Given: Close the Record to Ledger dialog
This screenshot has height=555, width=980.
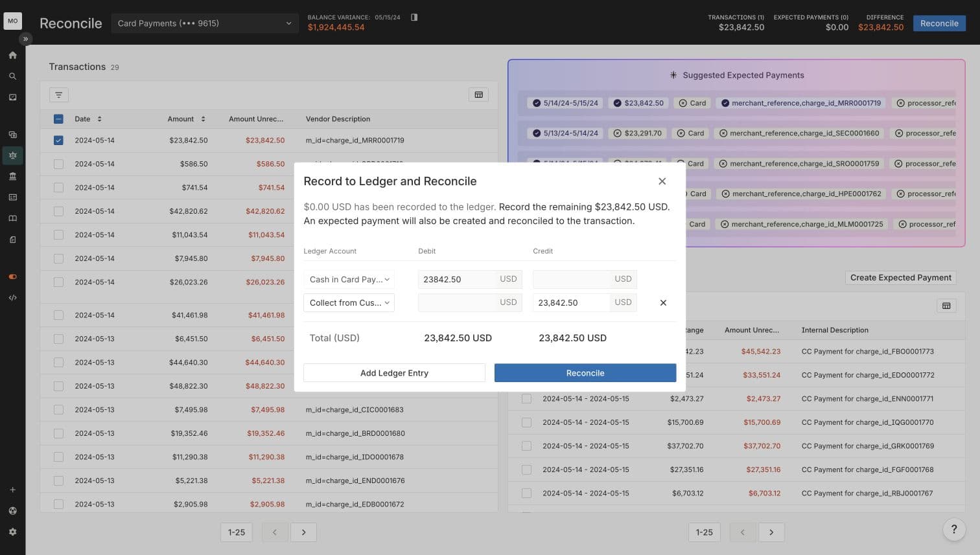Looking at the screenshot, I should tap(662, 181).
